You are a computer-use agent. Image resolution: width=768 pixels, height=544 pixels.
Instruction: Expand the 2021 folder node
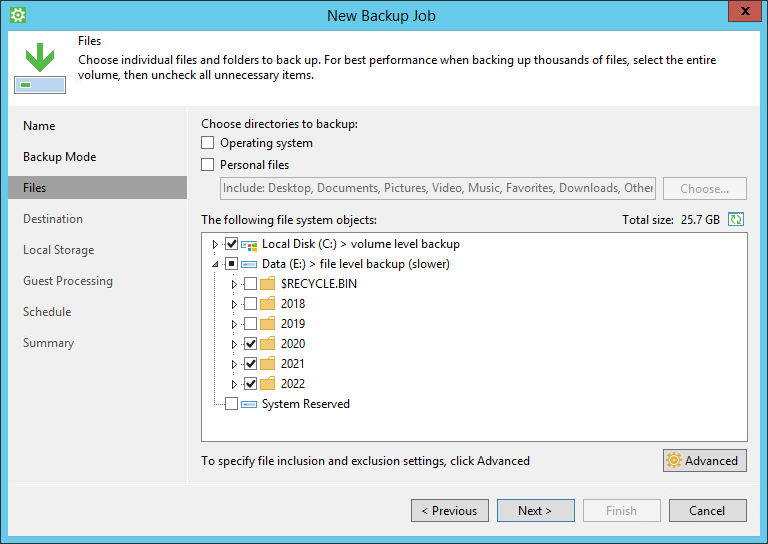click(234, 364)
